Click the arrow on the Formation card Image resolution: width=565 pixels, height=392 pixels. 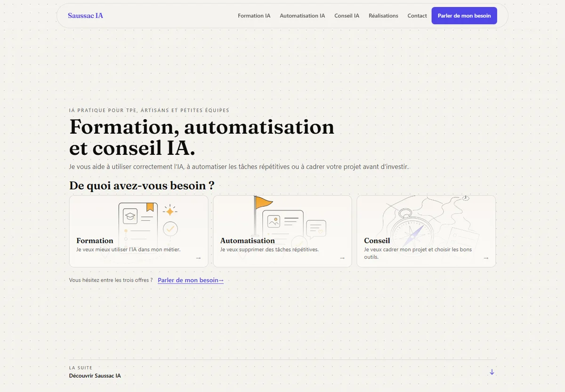[x=198, y=258]
